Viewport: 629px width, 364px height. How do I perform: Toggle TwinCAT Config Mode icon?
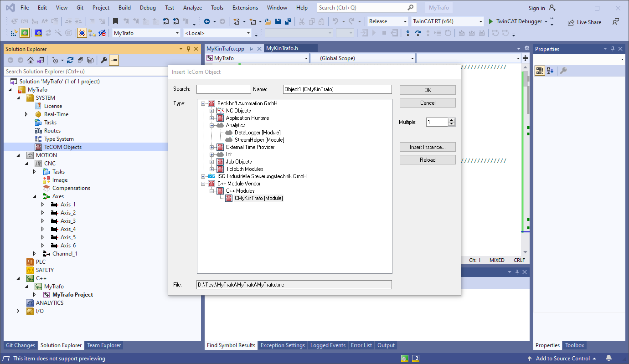pyautogui.click(x=38, y=33)
